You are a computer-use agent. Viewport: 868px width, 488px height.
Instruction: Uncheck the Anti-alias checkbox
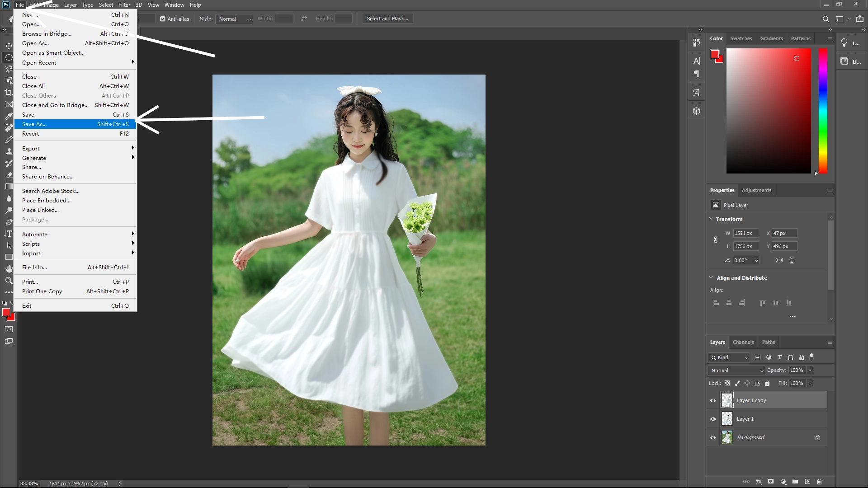[x=162, y=19]
